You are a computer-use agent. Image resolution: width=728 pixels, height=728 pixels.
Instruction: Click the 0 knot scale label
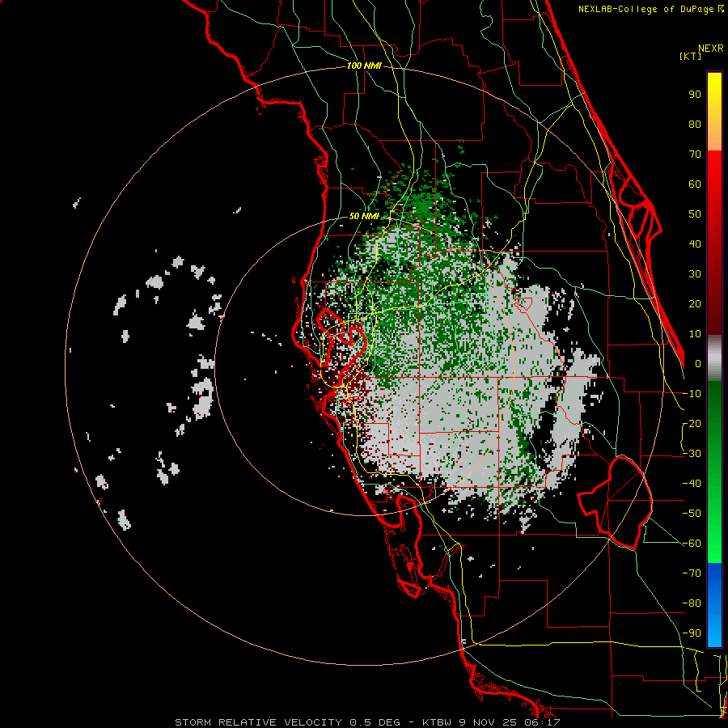[698, 364]
